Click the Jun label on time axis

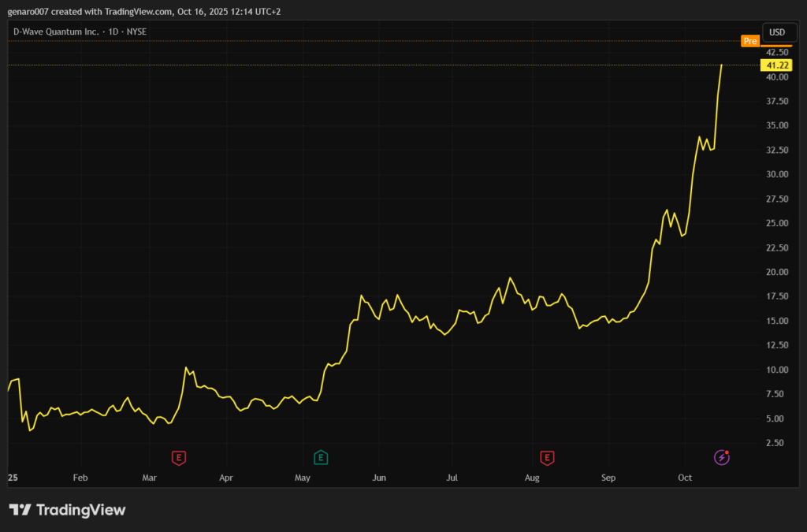tap(379, 478)
